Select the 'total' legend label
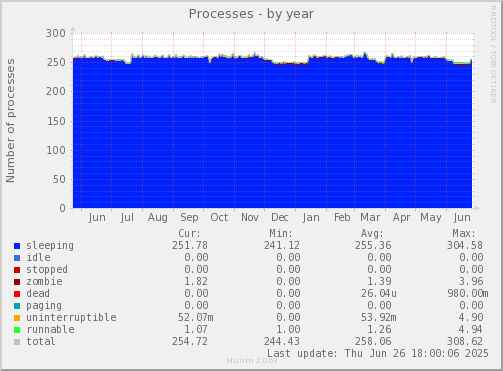This screenshot has height=371, width=503. click(41, 342)
